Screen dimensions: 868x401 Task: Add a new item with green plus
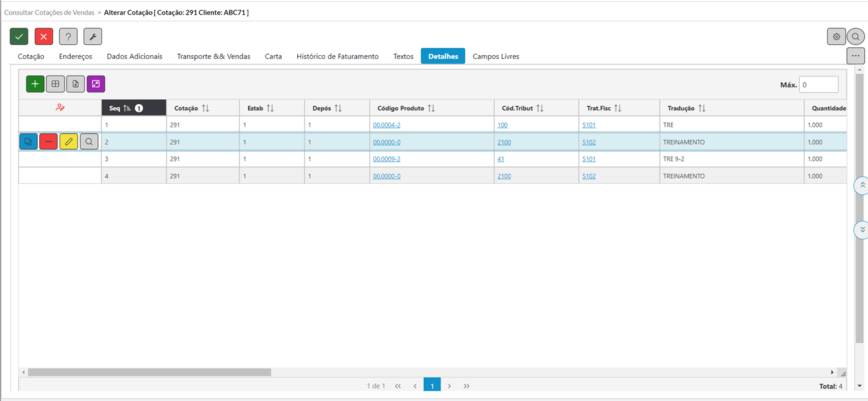pyautogui.click(x=35, y=84)
